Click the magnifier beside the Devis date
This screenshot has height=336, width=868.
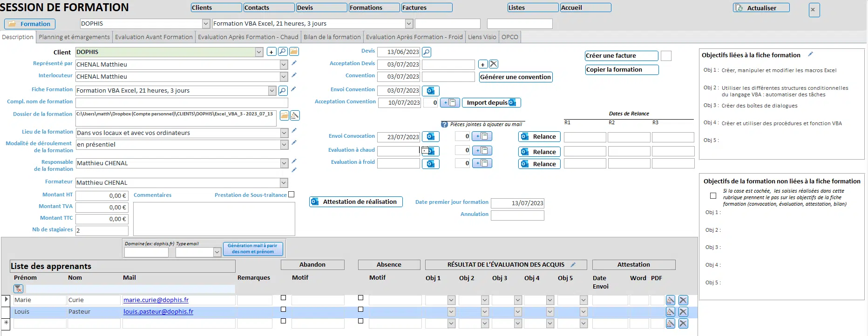pos(426,52)
